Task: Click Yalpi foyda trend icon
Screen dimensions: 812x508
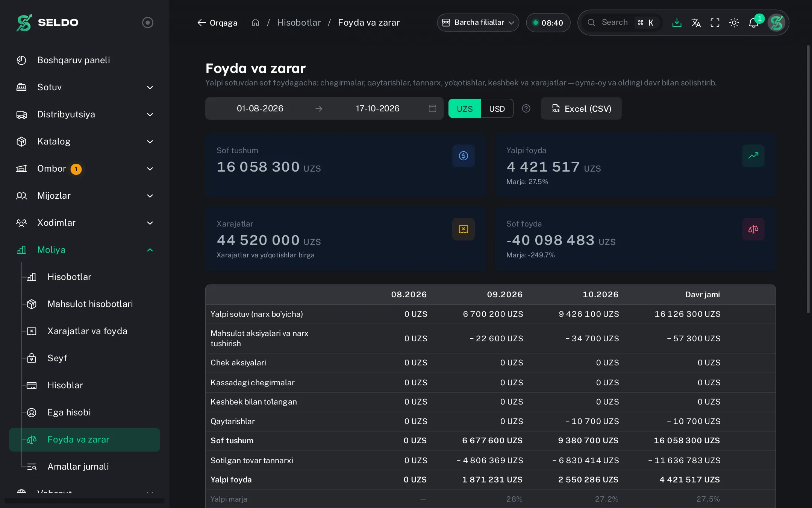Action: point(753,156)
